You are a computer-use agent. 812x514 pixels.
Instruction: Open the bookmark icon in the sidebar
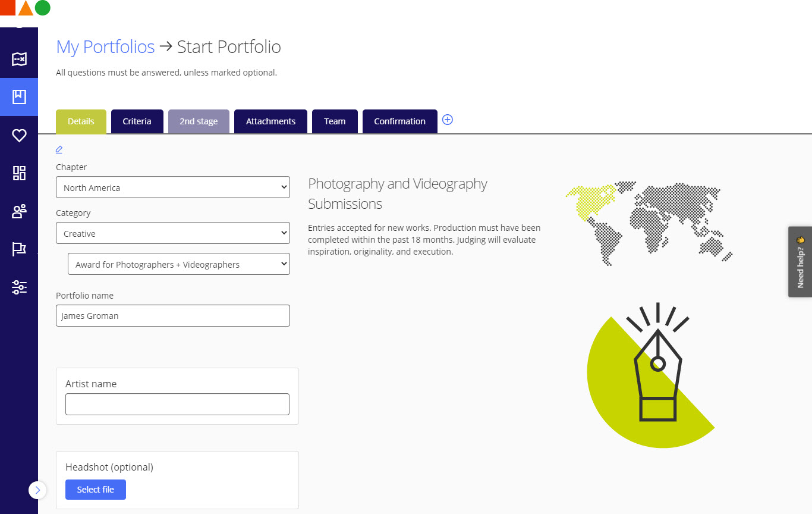pos(19,96)
